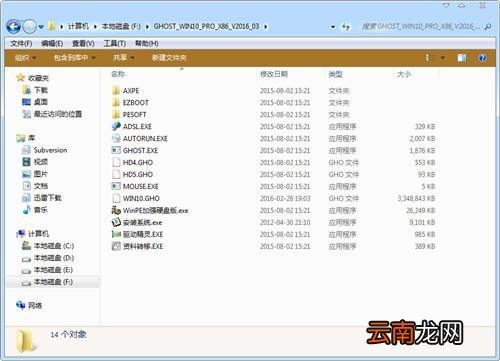Click the magnifier search icon
Viewport: 500px width, 361px height.
(x=488, y=26)
